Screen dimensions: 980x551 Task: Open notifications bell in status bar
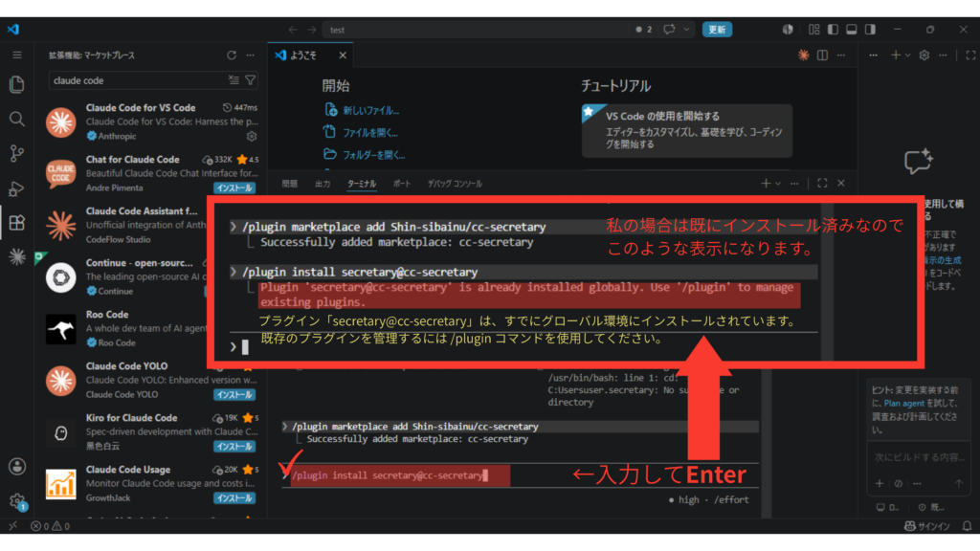[967, 526]
